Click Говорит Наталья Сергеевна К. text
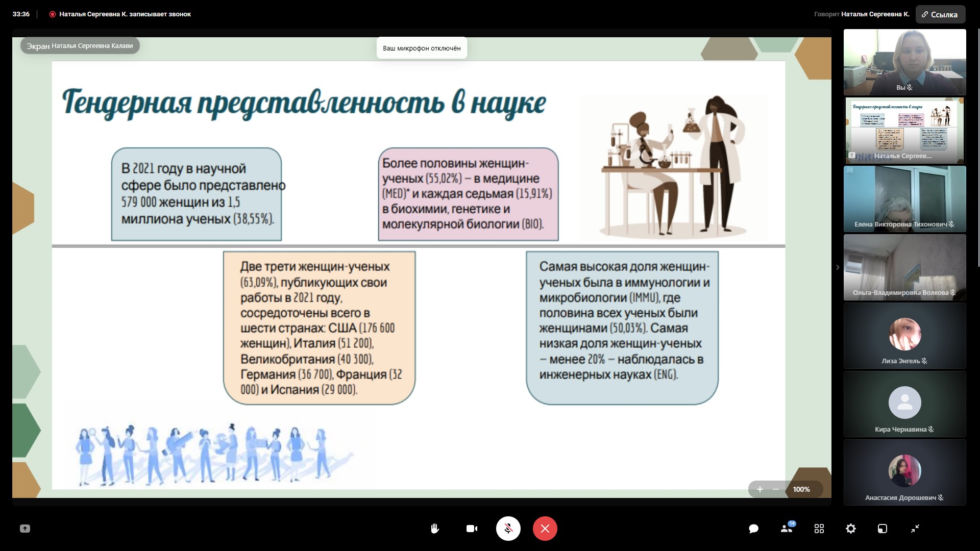Viewport: 980px width, 551px height. 862,14
